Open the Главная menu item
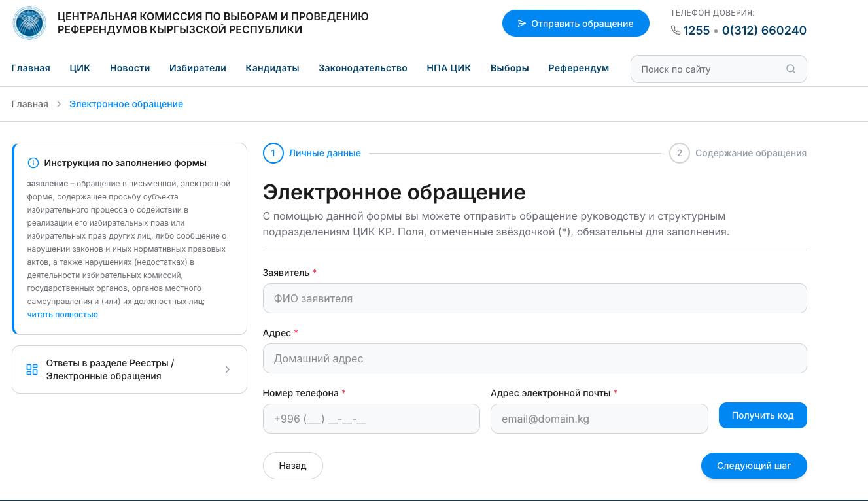Image resolution: width=868 pixels, height=501 pixels. [x=31, y=68]
